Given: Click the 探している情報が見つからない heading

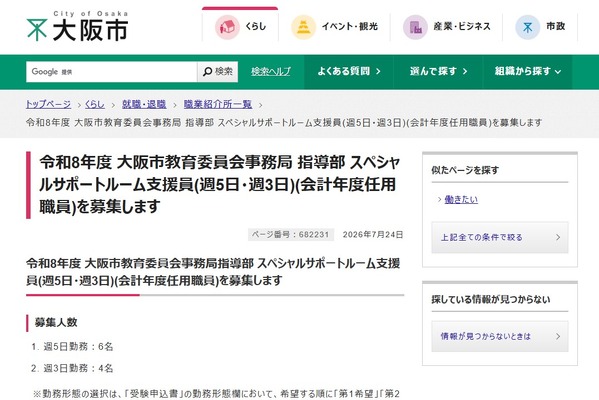Looking at the screenshot, I should (491, 300).
